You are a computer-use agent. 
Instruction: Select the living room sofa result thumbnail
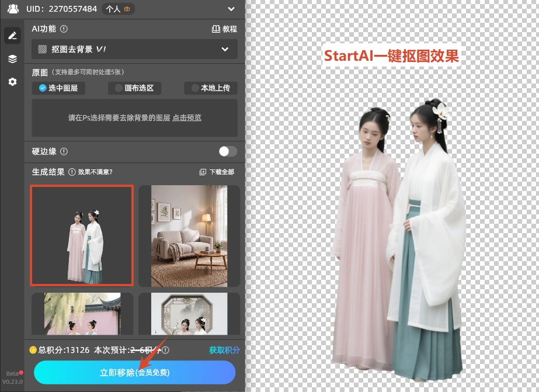[x=189, y=235]
